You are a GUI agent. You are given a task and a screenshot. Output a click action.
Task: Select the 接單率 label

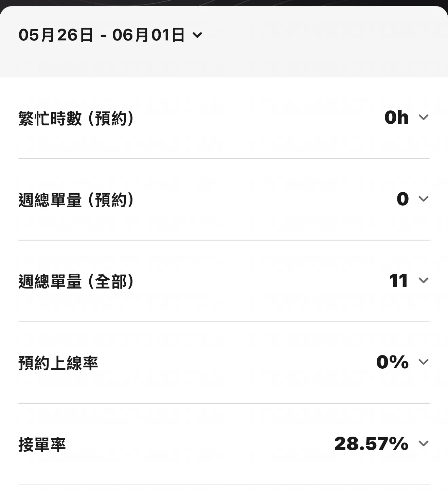[x=42, y=444]
